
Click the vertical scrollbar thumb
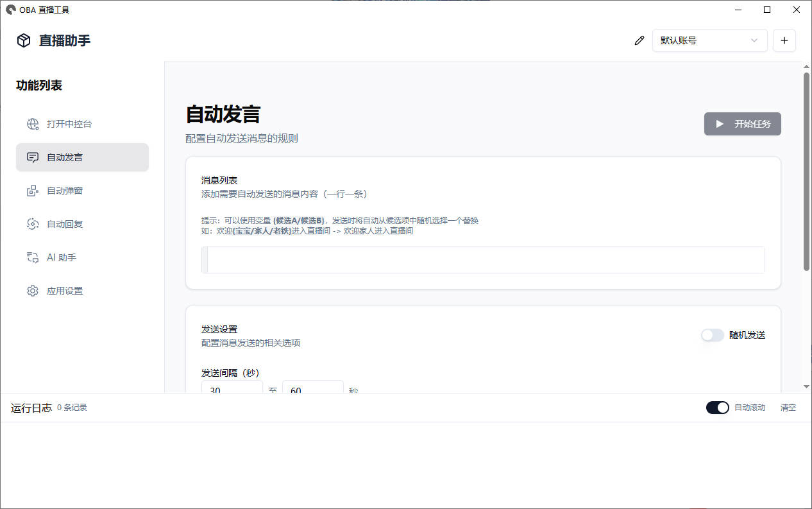[x=806, y=171]
